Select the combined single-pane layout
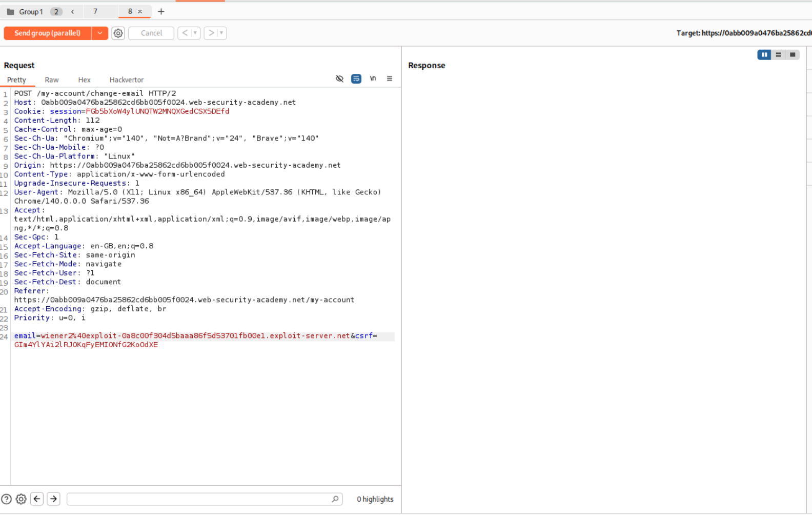Screen dimensions: 812x515 tap(793, 55)
